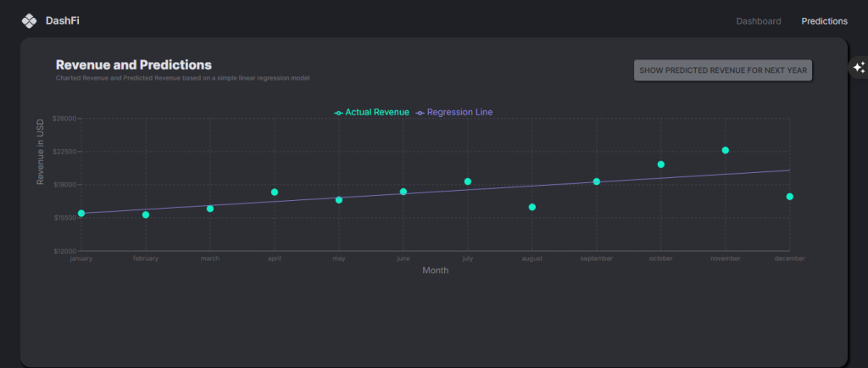This screenshot has width=868, height=368.
Task: Click the DashFi brand name link
Action: click(x=63, y=20)
